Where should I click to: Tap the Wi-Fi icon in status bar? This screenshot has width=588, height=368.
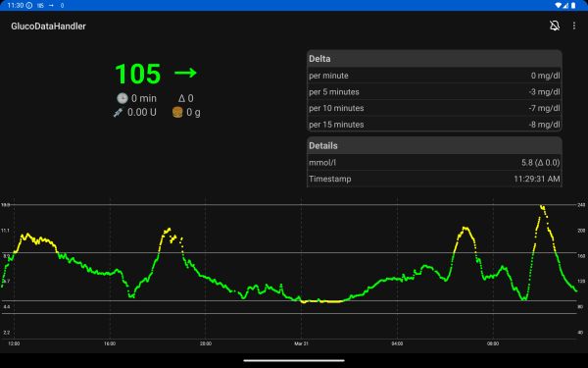[x=558, y=5]
